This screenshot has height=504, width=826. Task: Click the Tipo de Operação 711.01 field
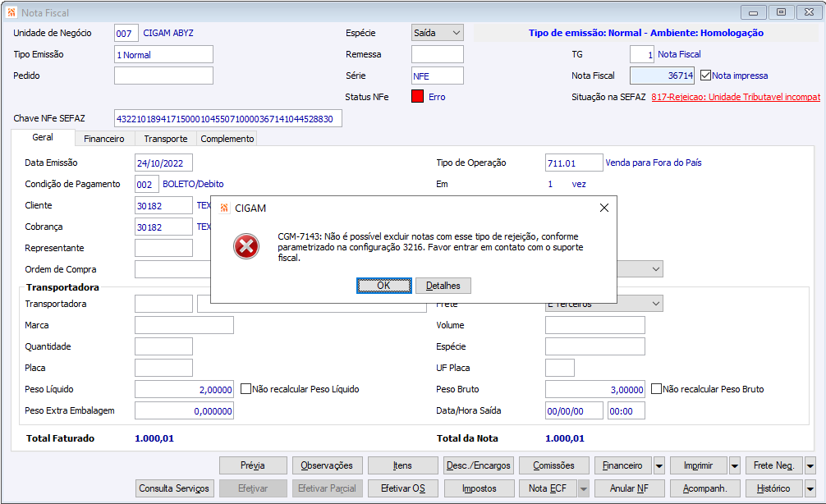point(574,163)
